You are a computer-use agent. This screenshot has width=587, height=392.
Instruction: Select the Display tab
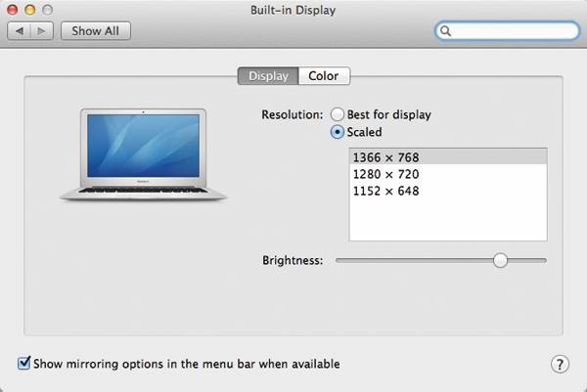pos(268,76)
